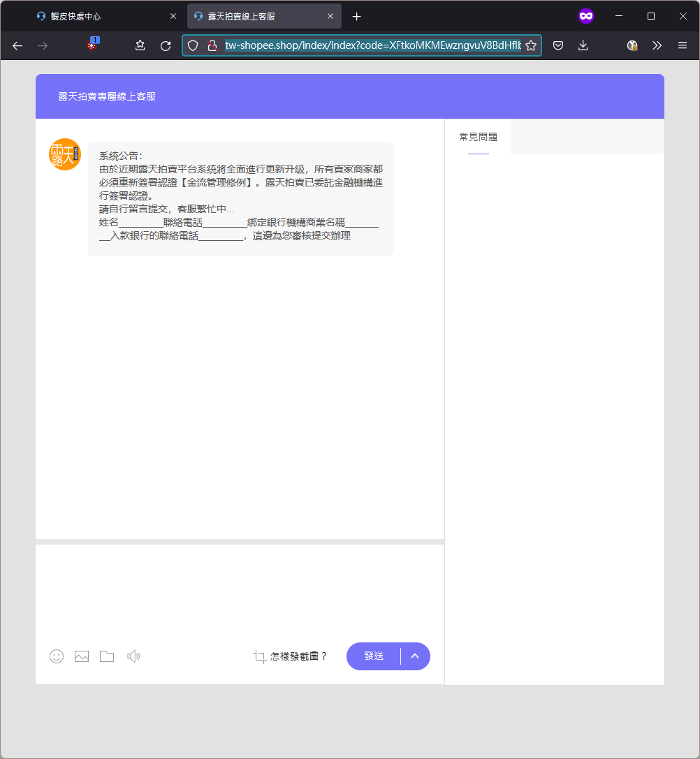The width and height of the screenshot is (700, 759).
Task: Click the globe extension icon in toolbar
Action: click(x=632, y=45)
